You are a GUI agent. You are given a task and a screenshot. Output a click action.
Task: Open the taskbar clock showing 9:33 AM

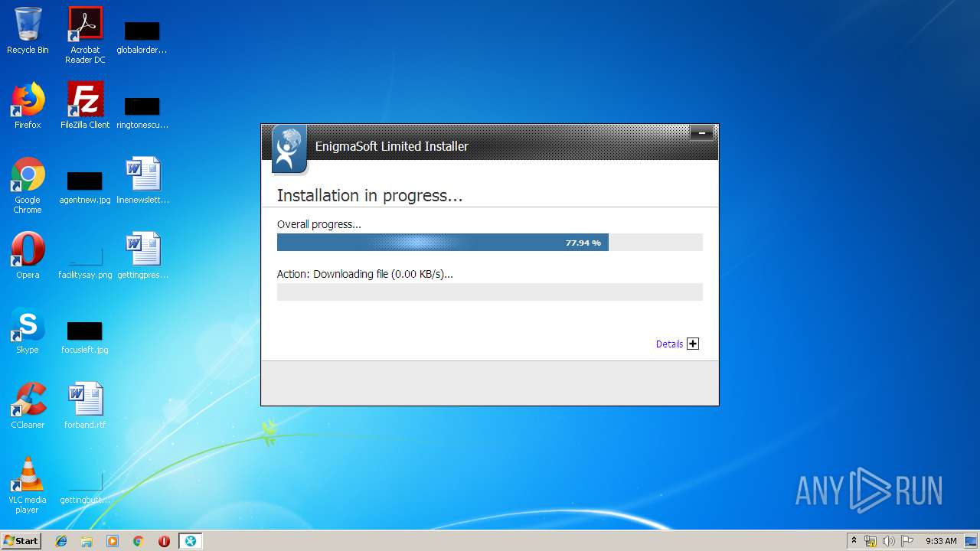click(941, 541)
